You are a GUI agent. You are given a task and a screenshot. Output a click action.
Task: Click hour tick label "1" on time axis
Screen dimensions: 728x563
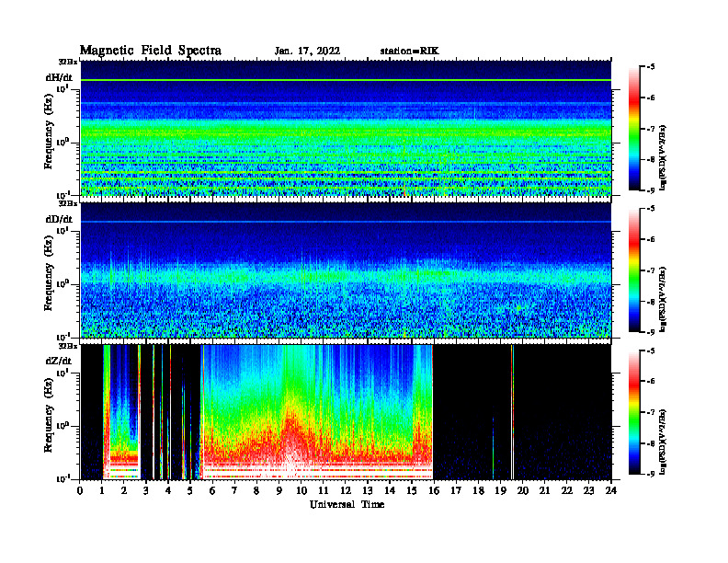click(x=102, y=490)
